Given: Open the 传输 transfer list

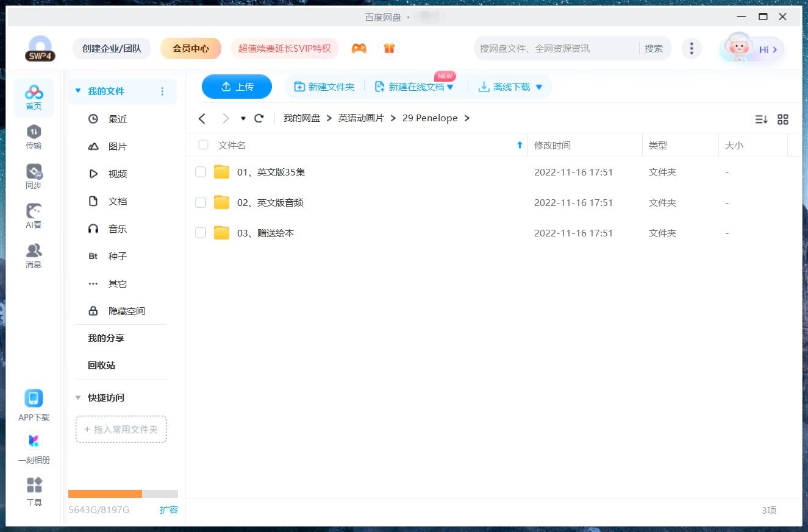Looking at the screenshot, I should (x=34, y=135).
